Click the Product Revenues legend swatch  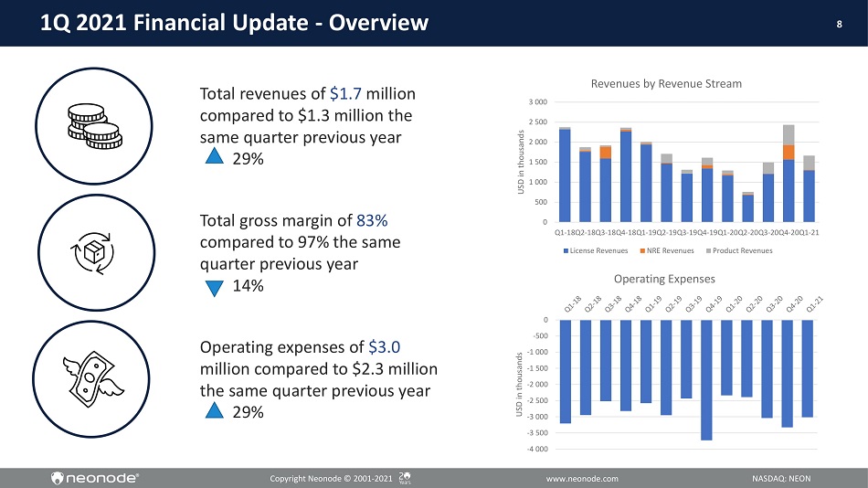point(709,251)
